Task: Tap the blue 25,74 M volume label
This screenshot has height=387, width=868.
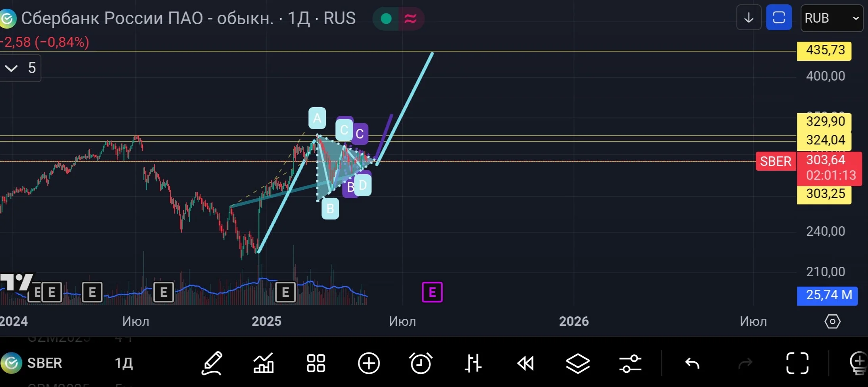Action: [828, 295]
